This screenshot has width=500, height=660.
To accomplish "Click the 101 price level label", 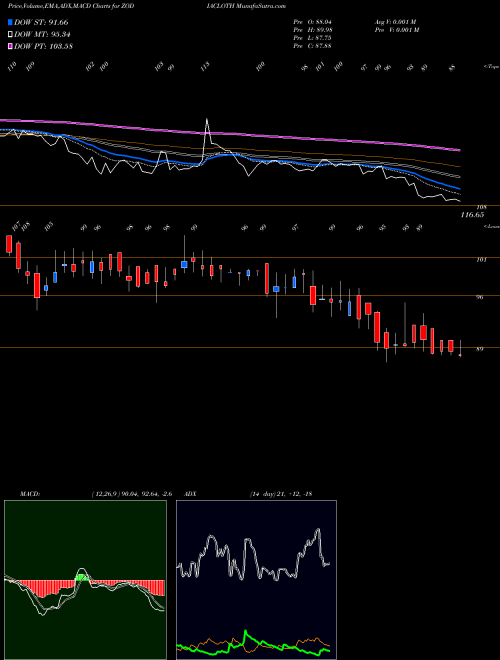I will (482, 260).
